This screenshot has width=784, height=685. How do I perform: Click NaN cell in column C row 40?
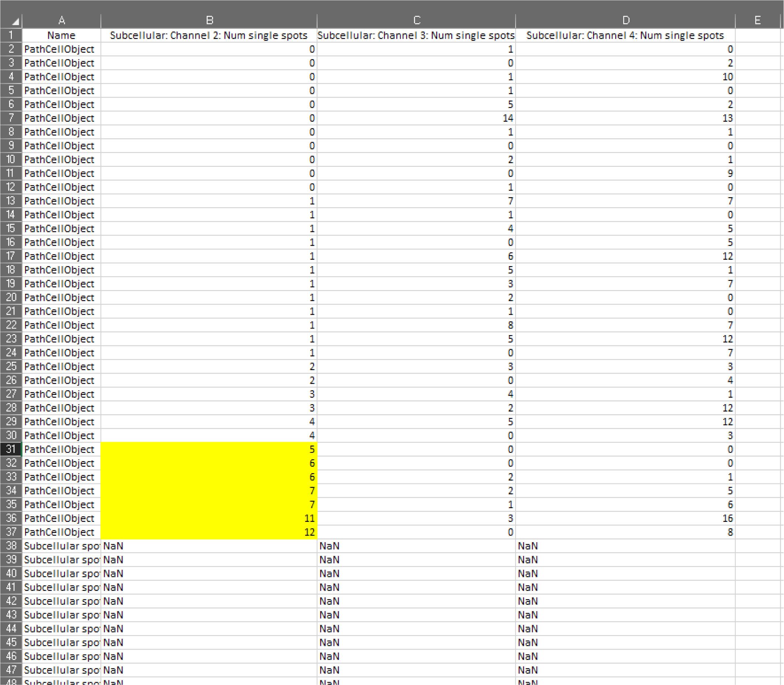click(416, 574)
